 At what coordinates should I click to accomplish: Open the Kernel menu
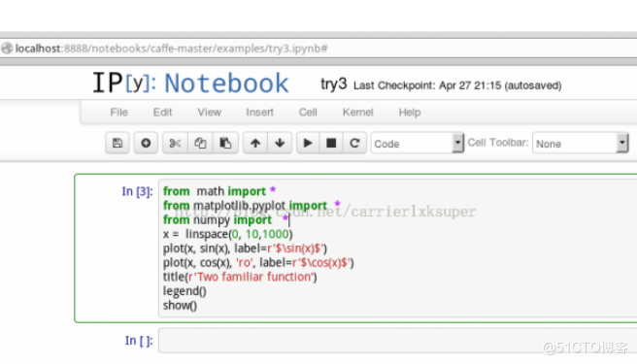[x=358, y=113]
